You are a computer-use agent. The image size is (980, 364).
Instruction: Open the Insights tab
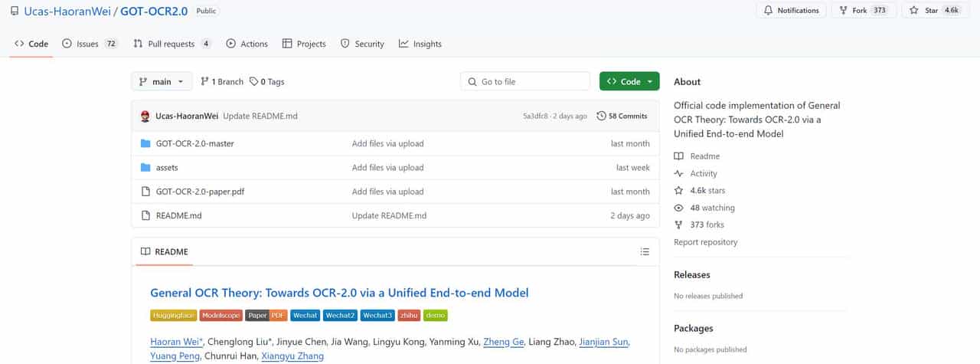[x=420, y=44]
